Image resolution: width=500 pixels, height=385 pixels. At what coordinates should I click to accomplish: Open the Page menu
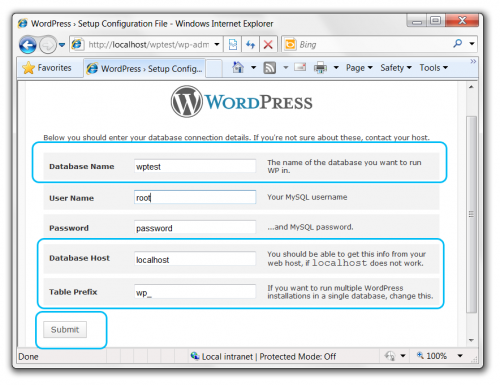(359, 68)
